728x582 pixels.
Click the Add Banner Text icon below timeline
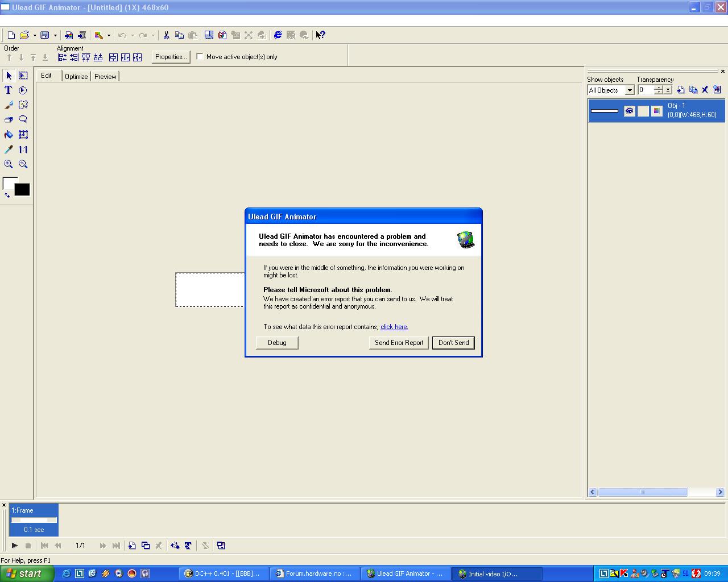pos(188,546)
